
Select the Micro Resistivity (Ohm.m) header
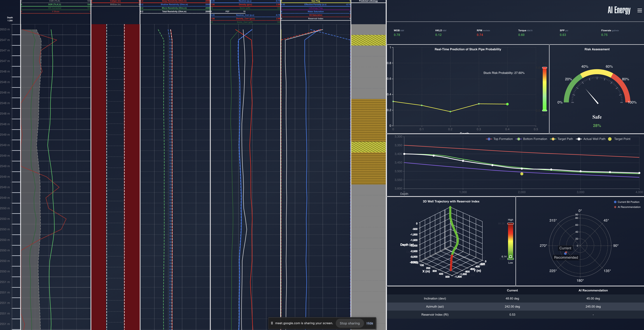[x=174, y=8]
